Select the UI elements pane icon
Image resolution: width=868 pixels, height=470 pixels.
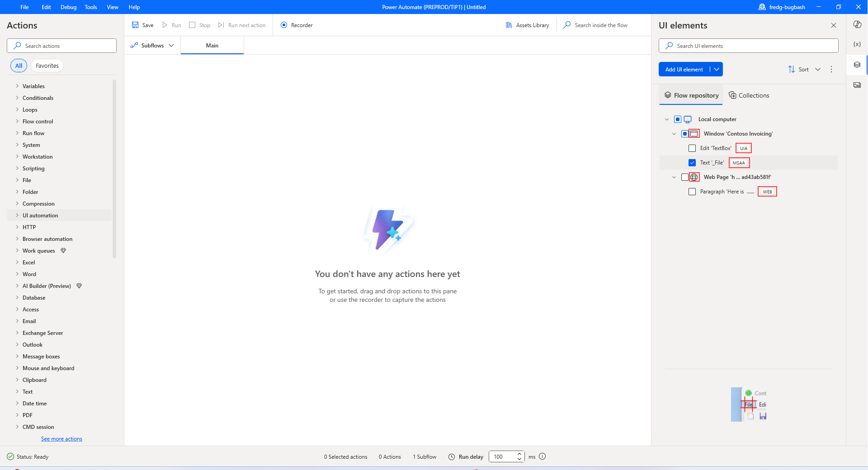(x=857, y=65)
